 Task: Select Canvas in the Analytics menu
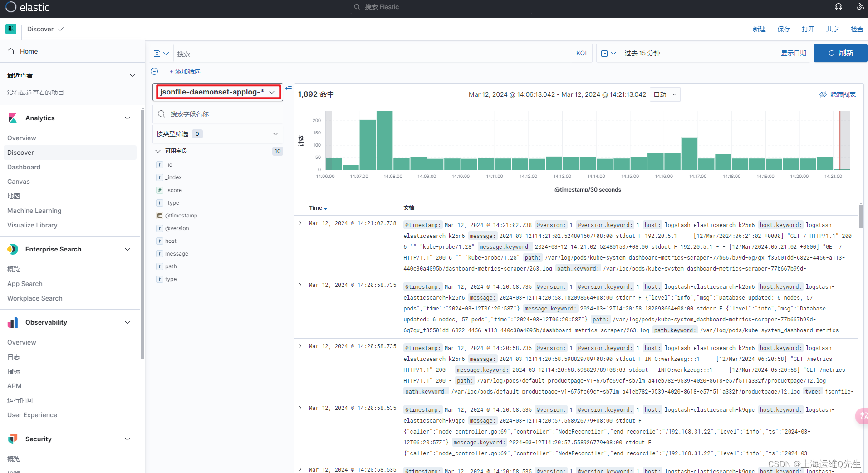pyautogui.click(x=19, y=182)
